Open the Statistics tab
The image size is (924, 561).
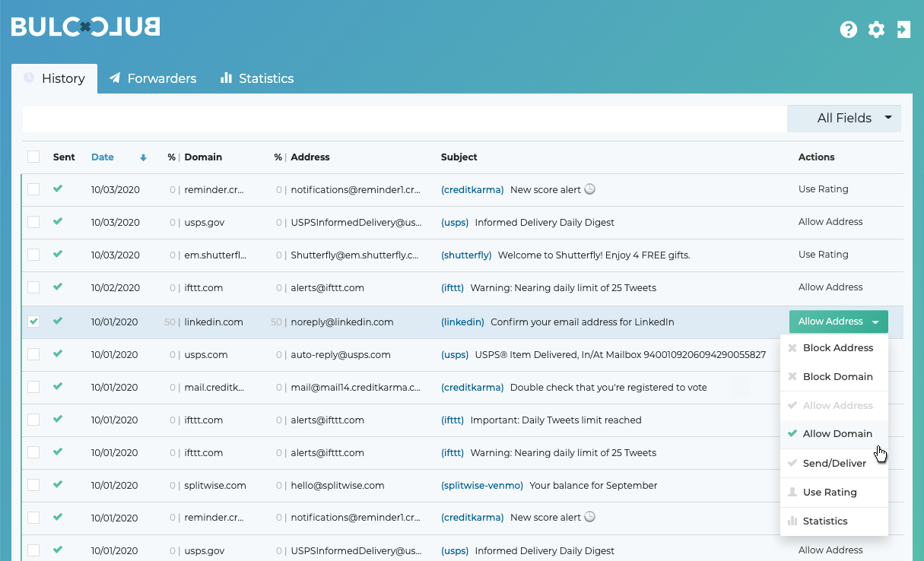257,78
